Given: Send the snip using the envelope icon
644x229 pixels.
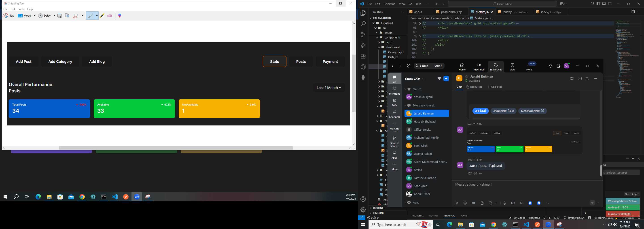Looking at the screenshot, I should click(76, 16).
